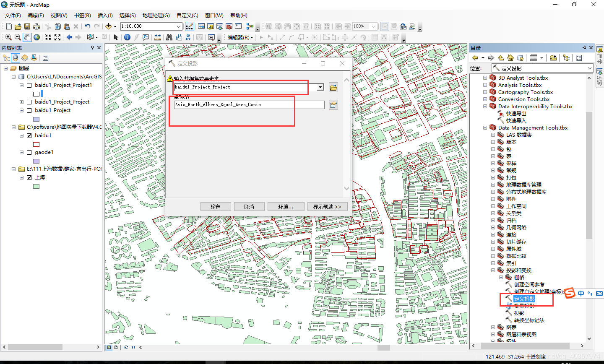Open the input dataset dropdown arrow
This screenshot has height=364, width=604.
tap(320, 87)
